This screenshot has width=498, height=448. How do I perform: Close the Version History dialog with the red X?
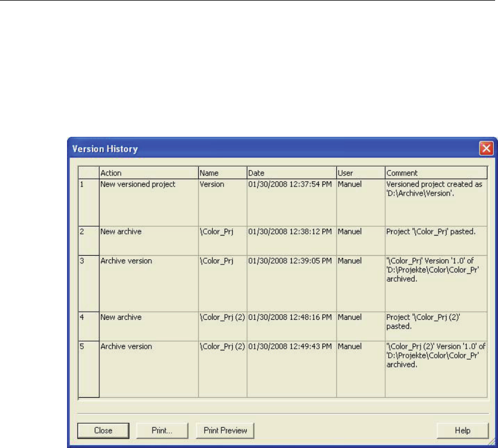486,148
